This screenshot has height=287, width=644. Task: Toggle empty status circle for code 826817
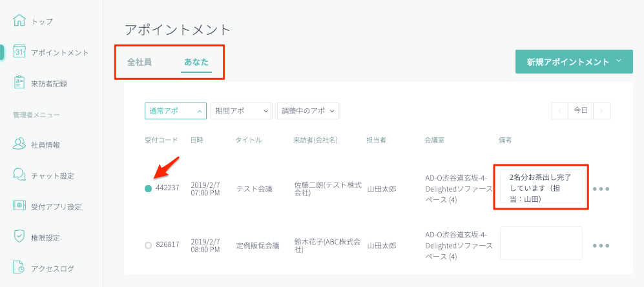pyautogui.click(x=149, y=245)
